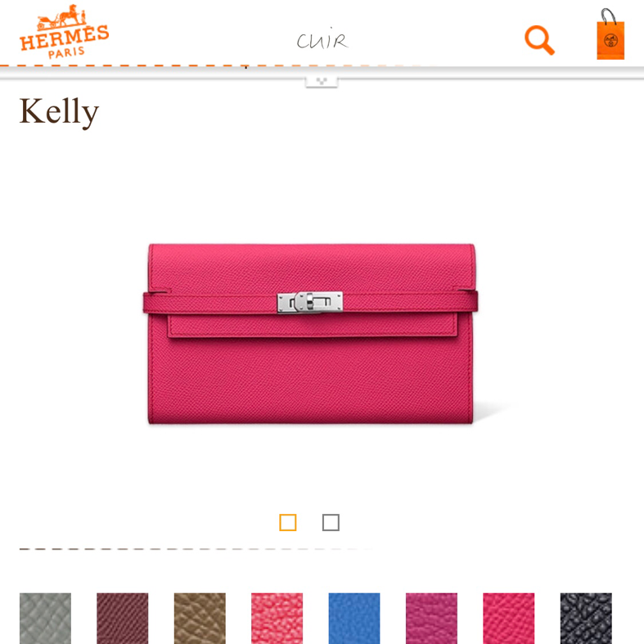Image resolution: width=644 pixels, height=644 pixels.
Task: Open the 'cuir' category menu
Action: click(x=322, y=39)
